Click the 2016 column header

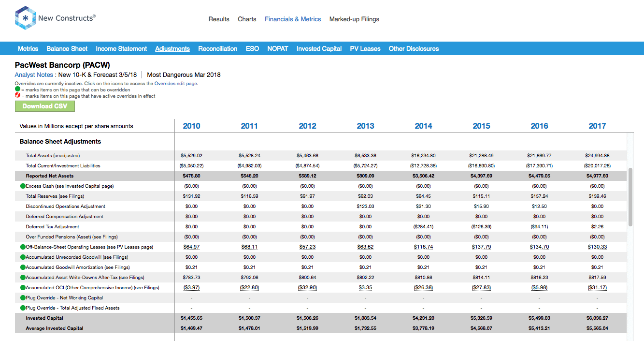[539, 126]
